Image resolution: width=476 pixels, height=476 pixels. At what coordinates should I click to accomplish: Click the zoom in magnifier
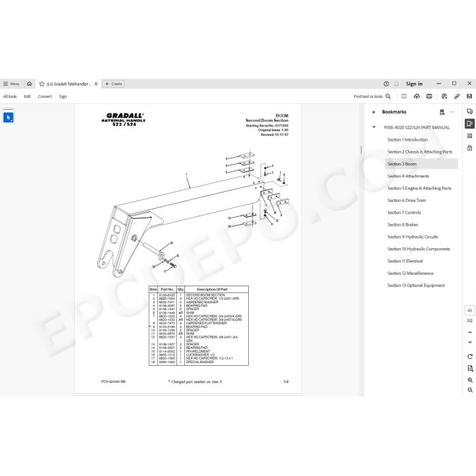(470, 380)
